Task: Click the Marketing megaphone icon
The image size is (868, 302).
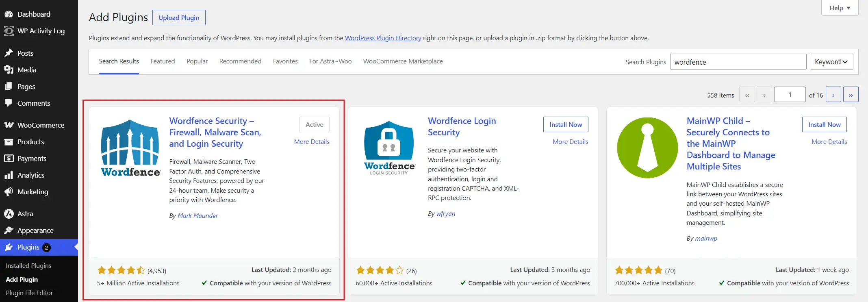Action: tap(9, 192)
